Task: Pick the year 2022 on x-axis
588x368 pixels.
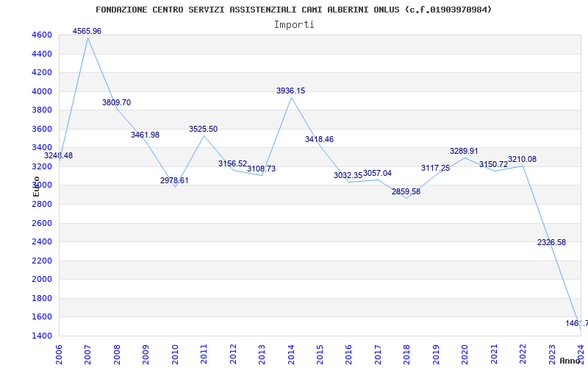Action: coord(523,355)
